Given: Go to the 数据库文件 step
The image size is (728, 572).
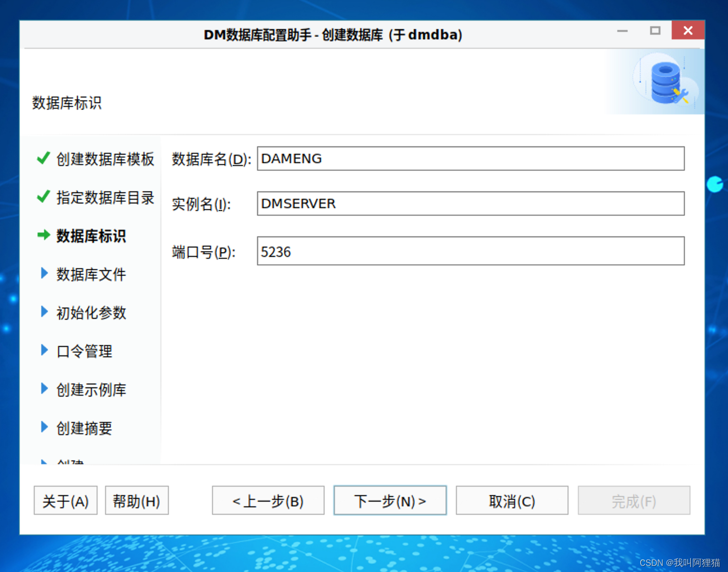Looking at the screenshot, I should [91, 274].
